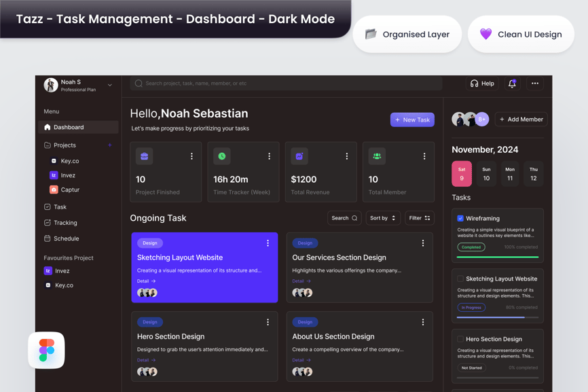Screen dimensions: 588x392
Task: Open options menu on Project Finished card
Action: click(191, 156)
